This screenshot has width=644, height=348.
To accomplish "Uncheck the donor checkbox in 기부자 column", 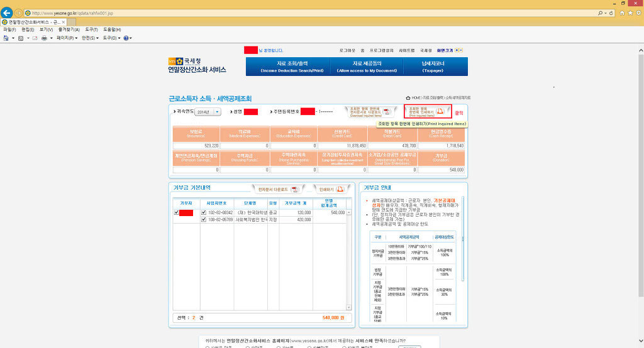I will (177, 212).
